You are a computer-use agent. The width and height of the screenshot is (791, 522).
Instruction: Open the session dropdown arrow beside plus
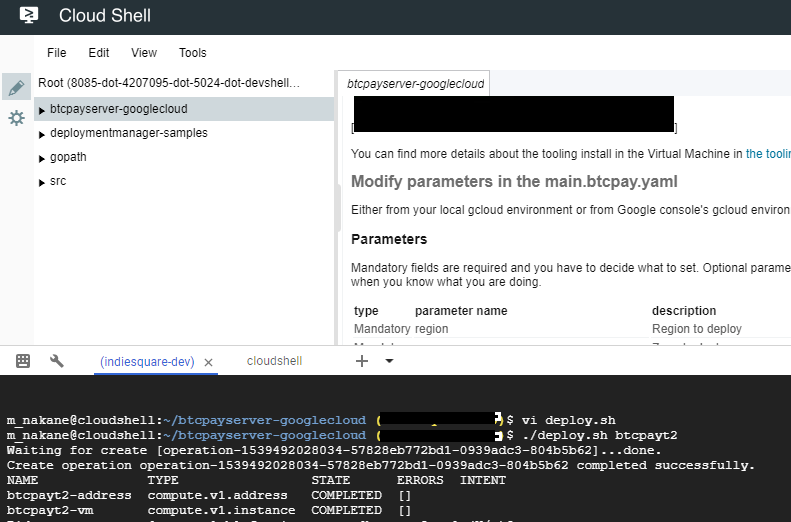pos(389,361)
